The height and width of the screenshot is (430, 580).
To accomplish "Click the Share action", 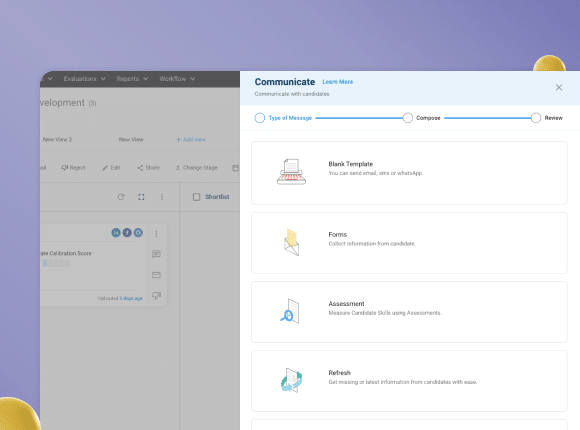I will (149, 168).
